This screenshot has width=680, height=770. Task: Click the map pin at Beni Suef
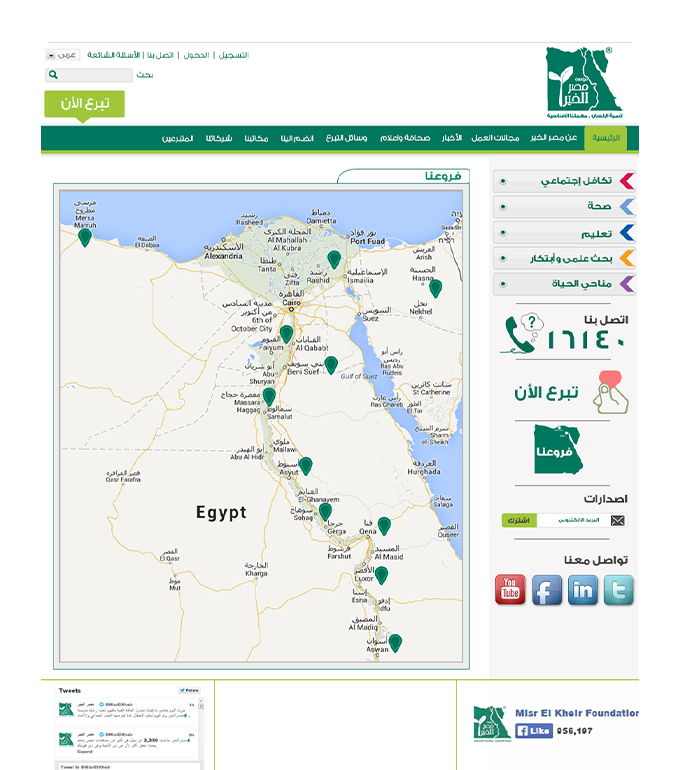click(331, 365)
